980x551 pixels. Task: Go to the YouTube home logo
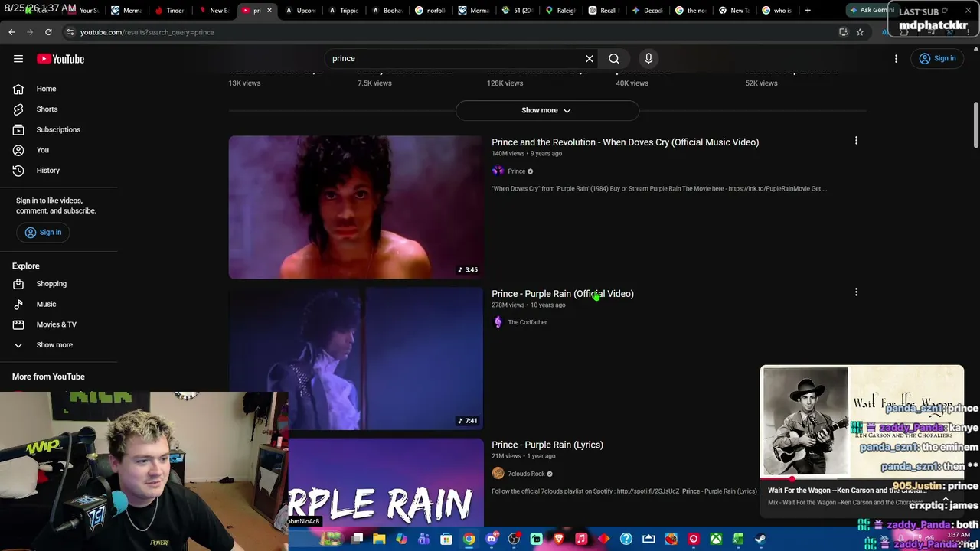pos(60,59)
